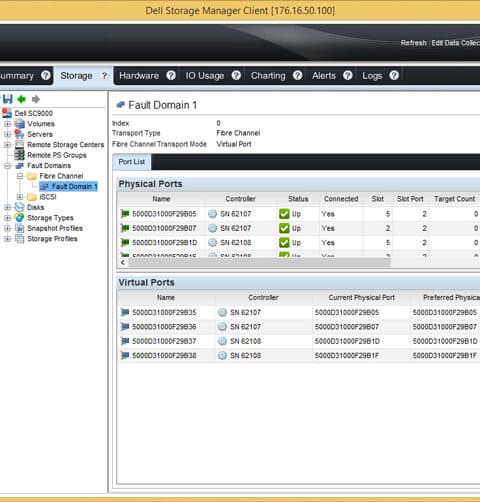This screenshot has height=502, width=480.
Task: Collapse the Fault Domains tree node
Action: point(7,166)
